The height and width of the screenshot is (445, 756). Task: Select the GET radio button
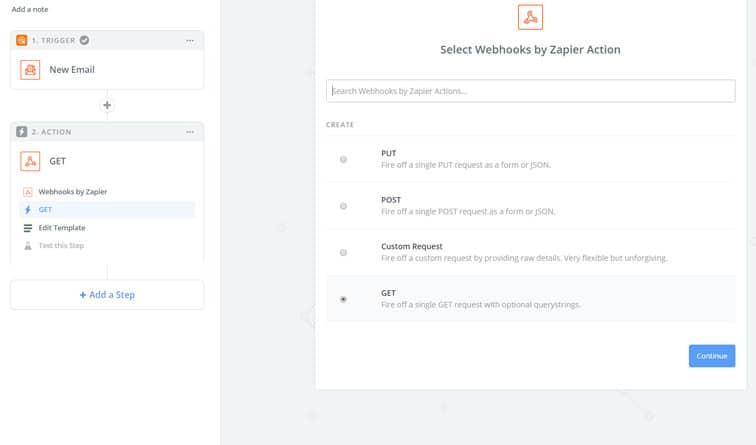344,299
